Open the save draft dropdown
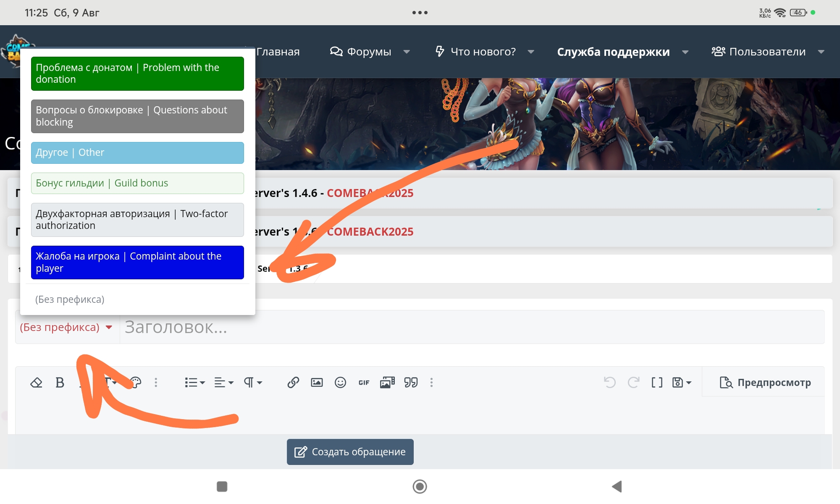 tap(682, 382)
